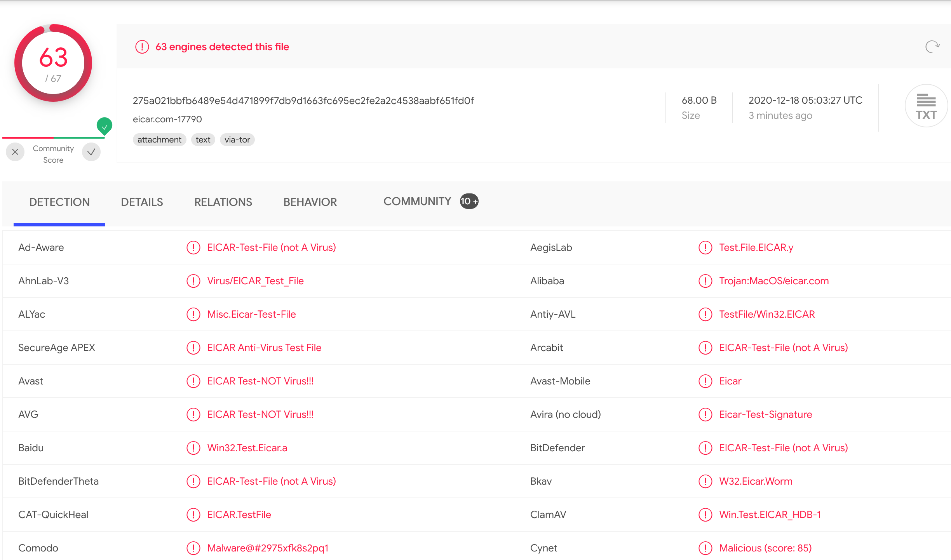Screen dimensions: 951x560
Task: Click the file SHA-256 hash
Action: pos(303,101)
